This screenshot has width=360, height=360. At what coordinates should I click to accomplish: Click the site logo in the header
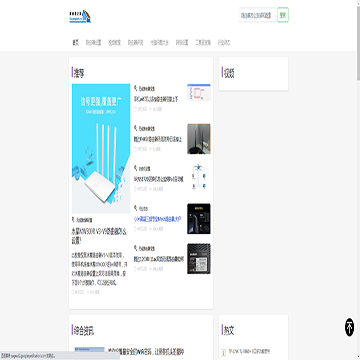point(80,16)
